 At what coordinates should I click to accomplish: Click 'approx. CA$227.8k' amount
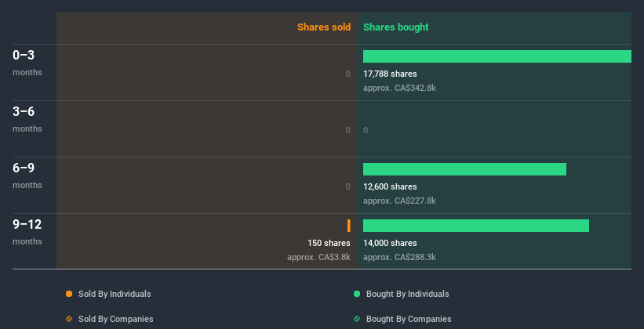399,201
